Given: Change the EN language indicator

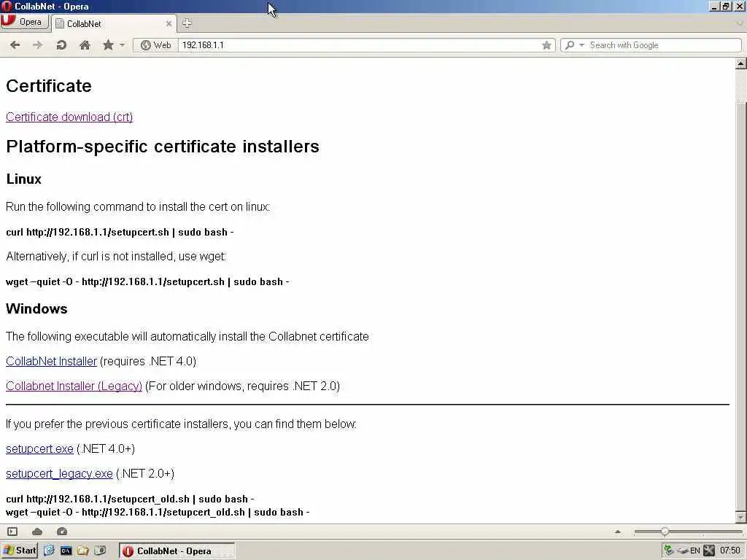Looking at the screenshot, I should [695, 551].
